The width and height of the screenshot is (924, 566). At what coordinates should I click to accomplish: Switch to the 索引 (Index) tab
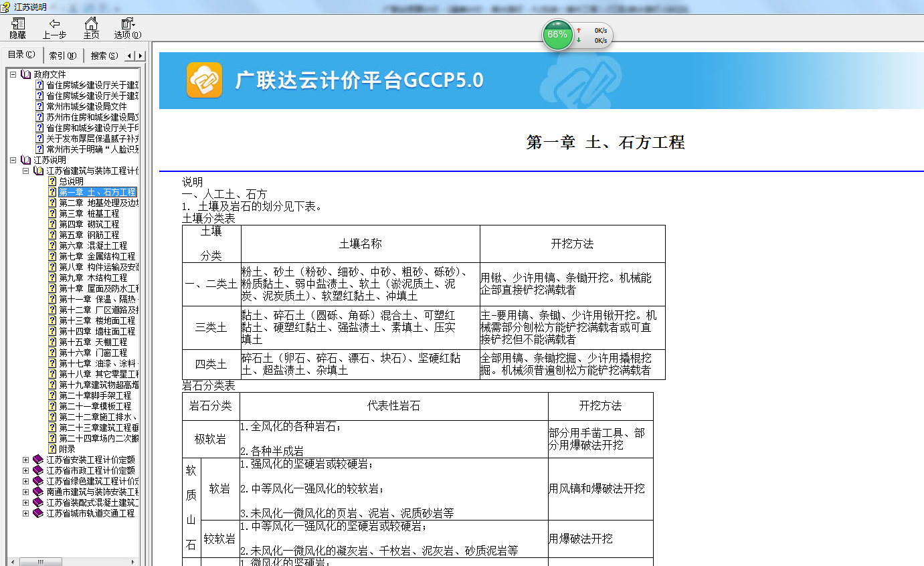(x=63, y=56)
